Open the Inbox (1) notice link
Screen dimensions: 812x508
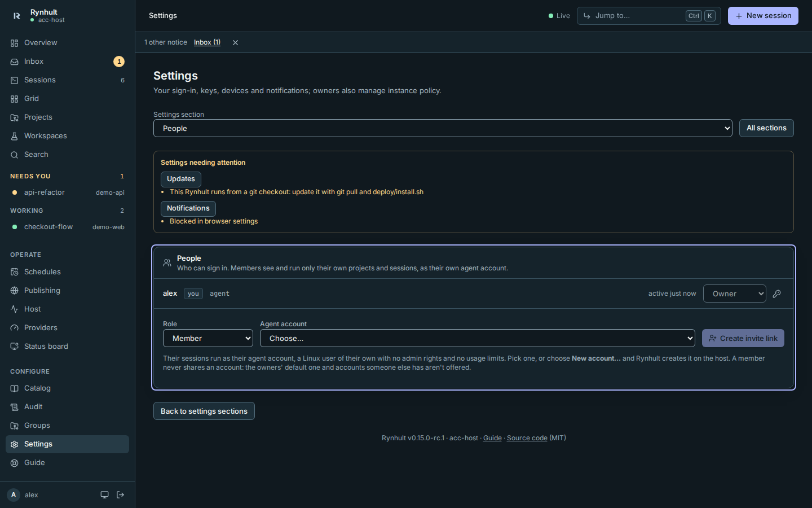pos(207,42)
